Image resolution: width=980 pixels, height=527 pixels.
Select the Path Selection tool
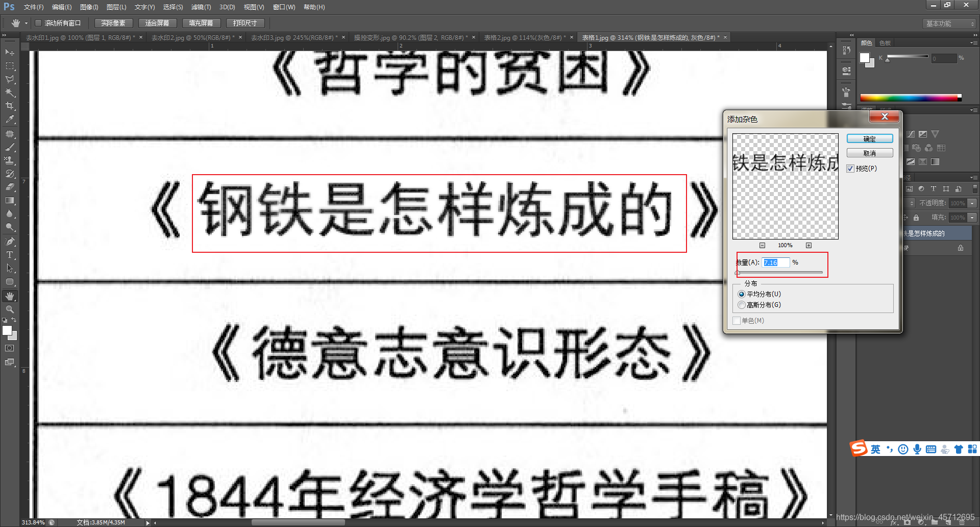click(x=9, y=268)
